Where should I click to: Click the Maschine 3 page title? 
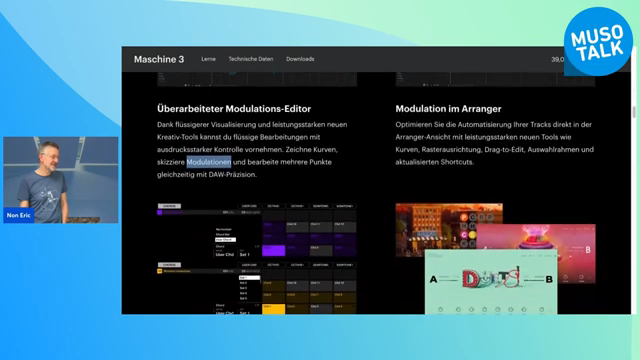pyautogui.click(x=159, y=59)
